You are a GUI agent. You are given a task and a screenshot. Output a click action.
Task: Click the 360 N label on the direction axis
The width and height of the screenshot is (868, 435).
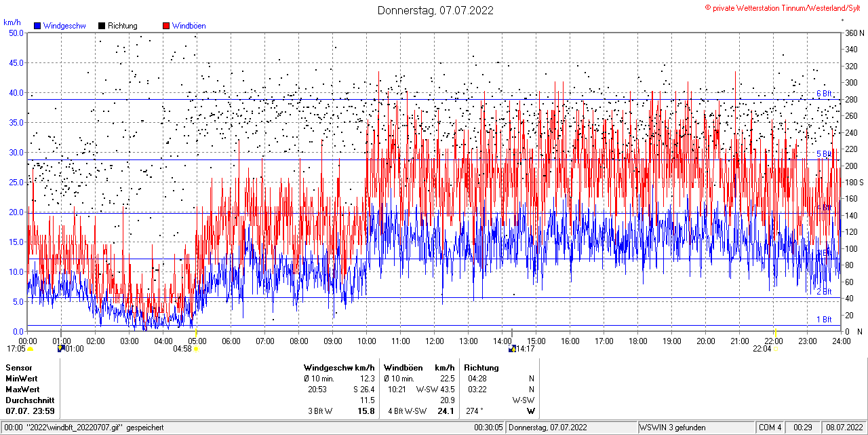pos(854,33)
